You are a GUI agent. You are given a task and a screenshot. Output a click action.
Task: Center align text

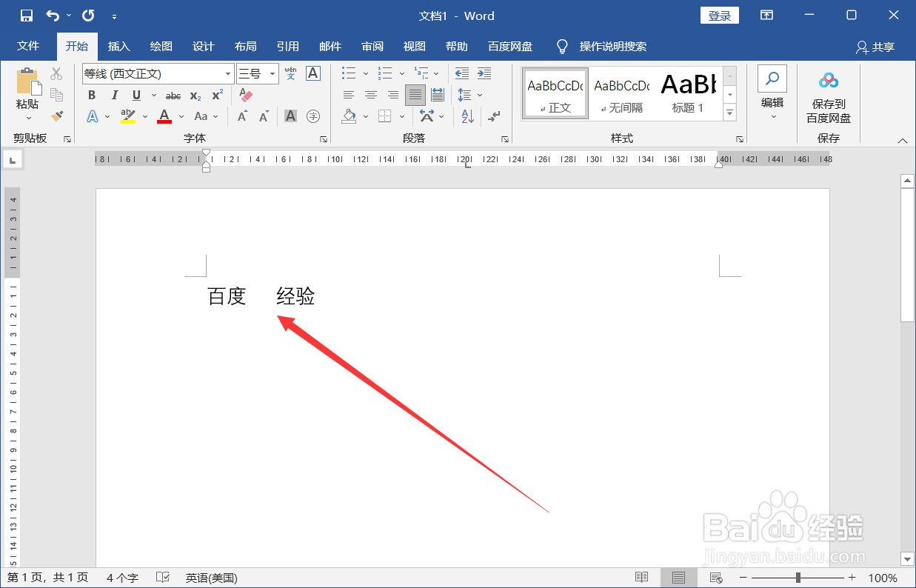point(371,95)
